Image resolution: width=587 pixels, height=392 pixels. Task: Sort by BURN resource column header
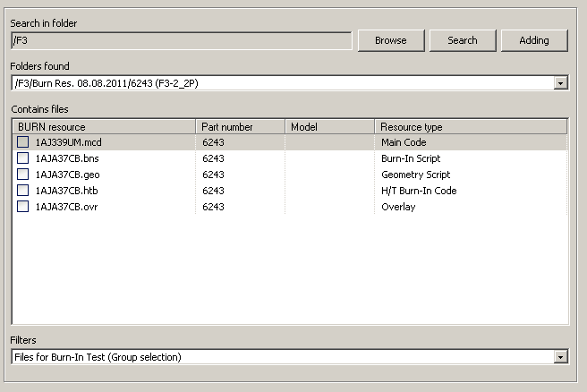click(x=103, y=127)
